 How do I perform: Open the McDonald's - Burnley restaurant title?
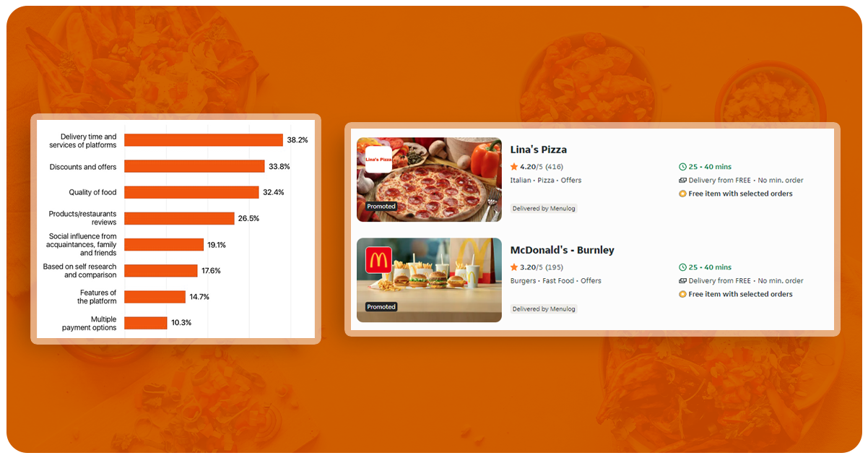pos(562,250)
